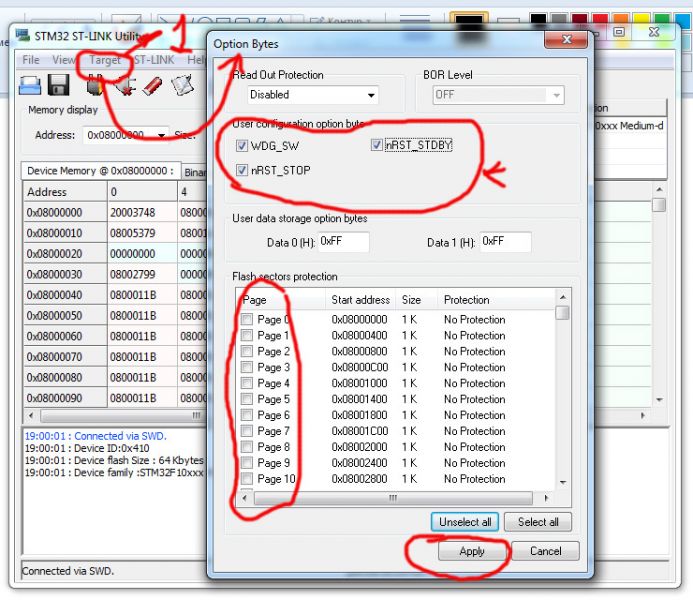Click the 'Connected via SWD.' log line

click(95, 436)
